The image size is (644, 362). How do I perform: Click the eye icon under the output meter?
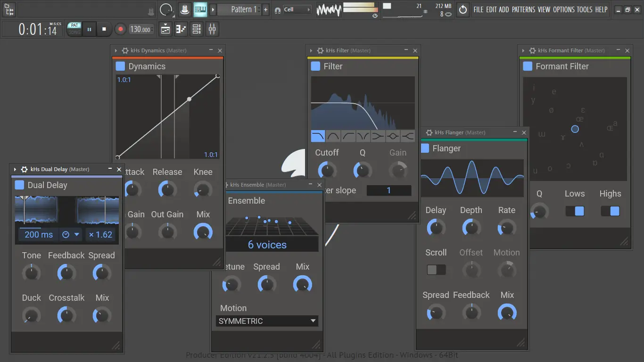coord(375,16)
